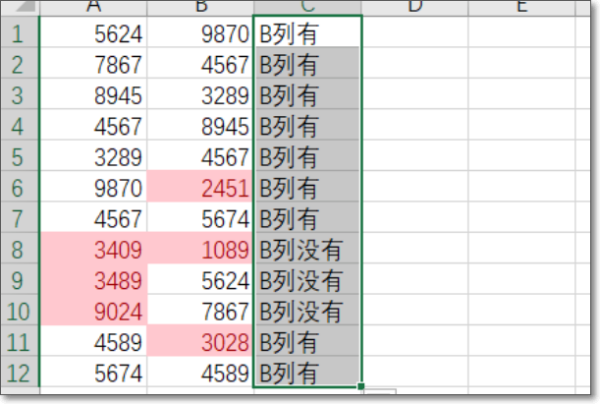The width and height of the screenshot is (600, 404).
Task: Select row 12 header
Action: (x=20, y=372)
